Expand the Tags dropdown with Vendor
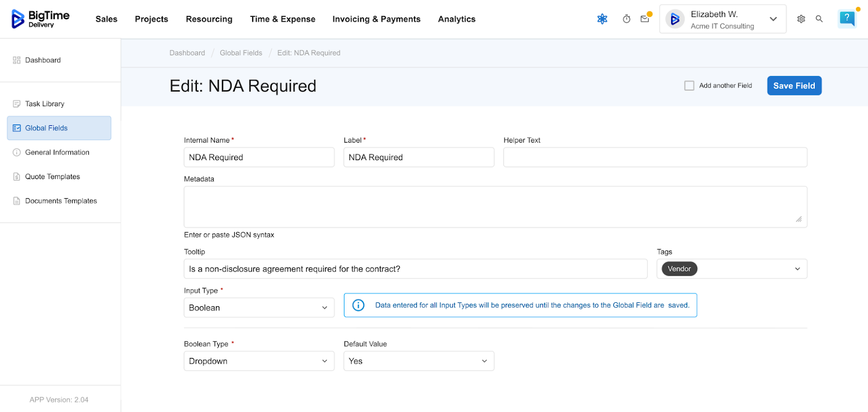 tap(797, 269)
